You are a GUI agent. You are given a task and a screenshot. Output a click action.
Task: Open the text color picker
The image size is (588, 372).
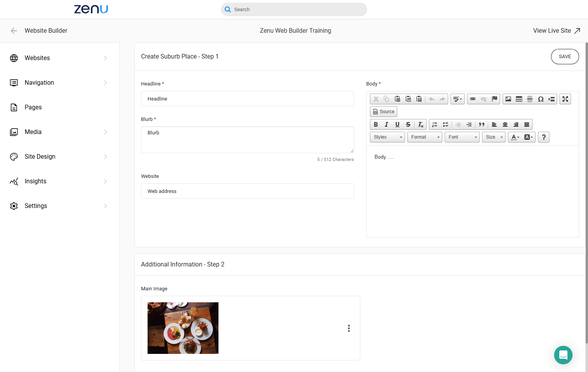tap(516, 137)
